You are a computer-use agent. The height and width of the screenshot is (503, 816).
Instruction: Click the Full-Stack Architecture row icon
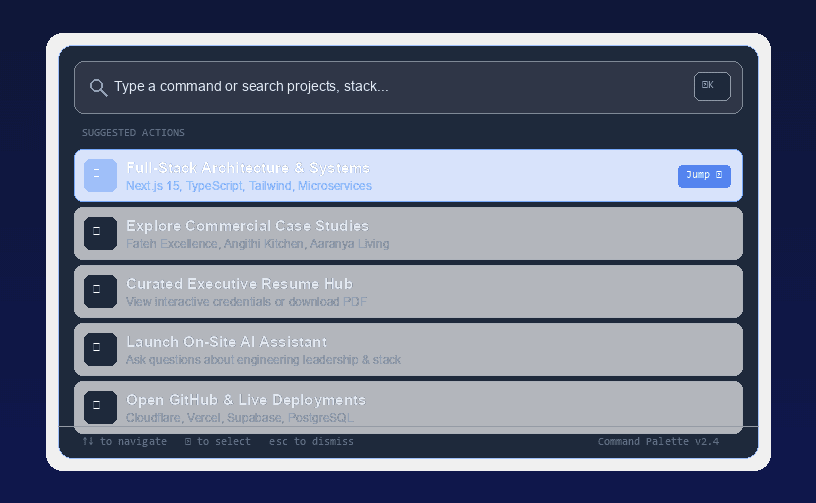coord(100,175)
